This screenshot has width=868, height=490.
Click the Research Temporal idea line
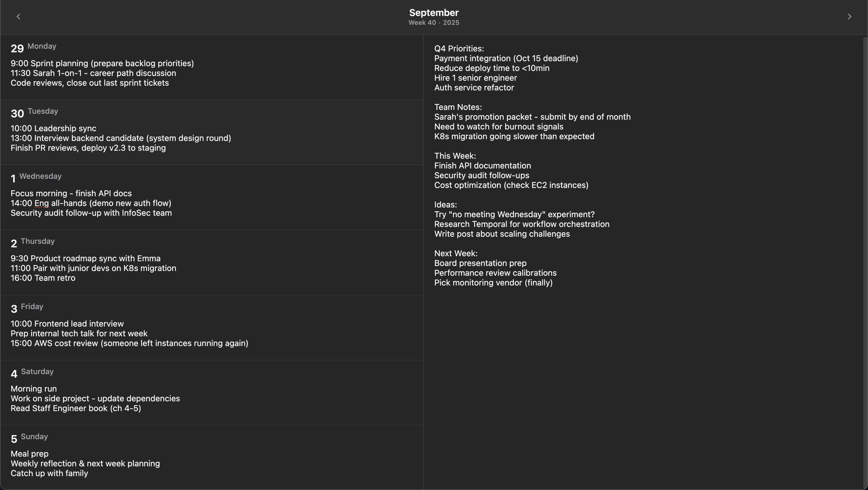[x=522, y=224]
